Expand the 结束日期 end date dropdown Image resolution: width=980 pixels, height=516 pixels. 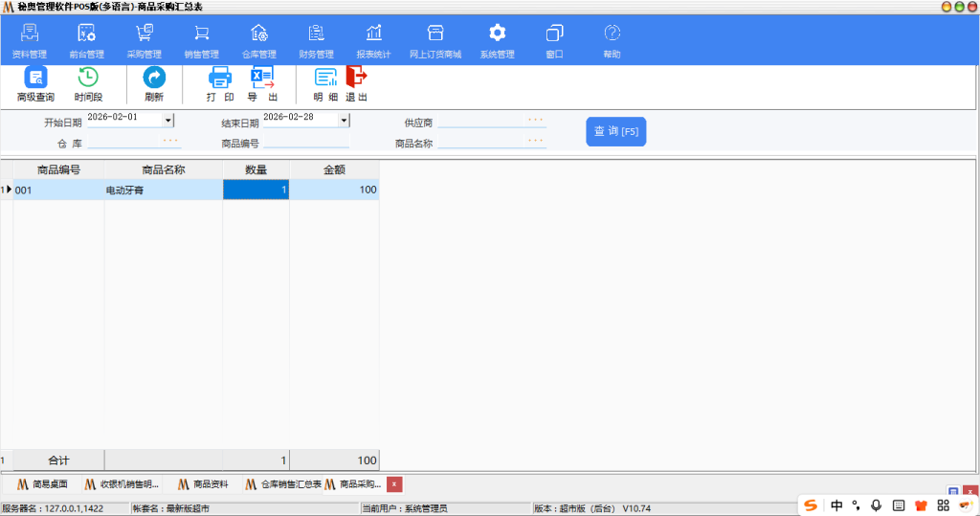[345, 121]
